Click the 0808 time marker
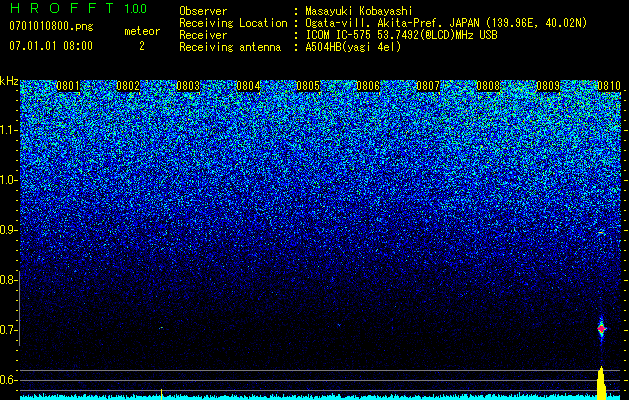Viewport: 629px width, 400px height. [x=488, y=86]
